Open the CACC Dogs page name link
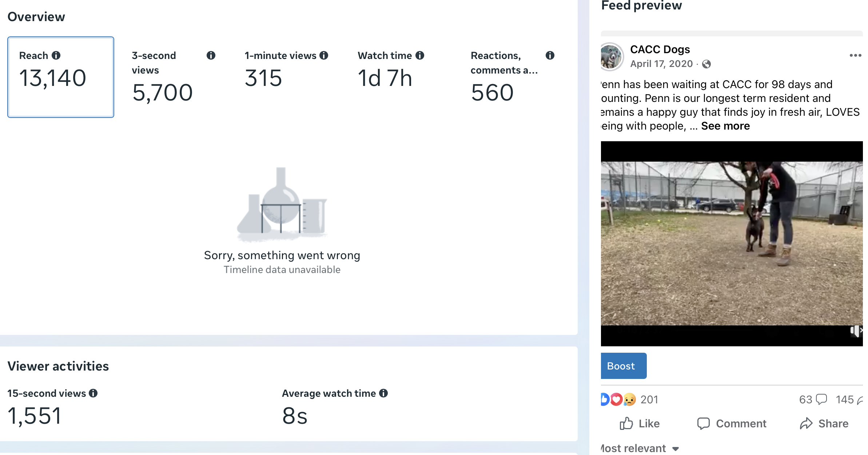Viewport: 868px width, 455px height. click(x=660, y=50)
